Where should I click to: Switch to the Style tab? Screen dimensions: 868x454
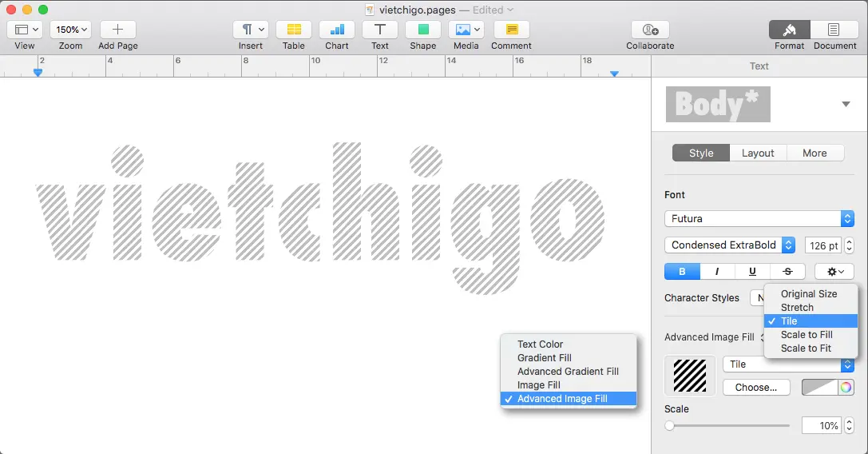tap(701, 153)
